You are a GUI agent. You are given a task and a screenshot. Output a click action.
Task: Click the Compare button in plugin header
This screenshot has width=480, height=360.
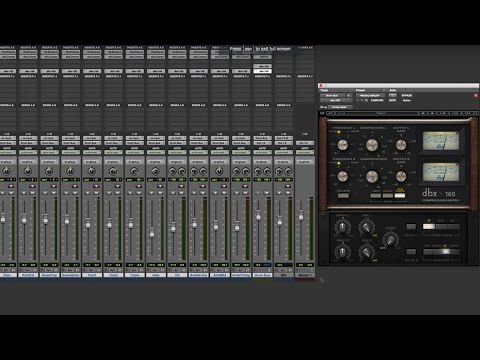(x=377, y=100)
